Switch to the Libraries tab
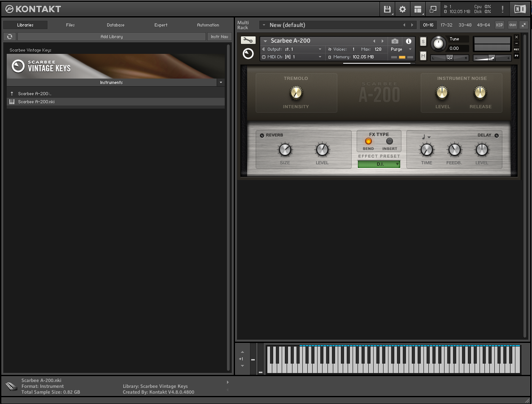532x404 pixels. click(26, 25)
